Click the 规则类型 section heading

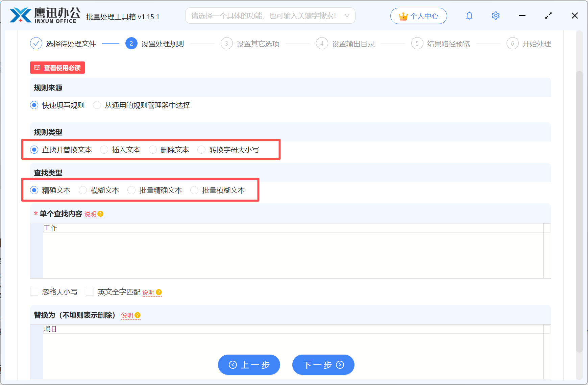48,132
